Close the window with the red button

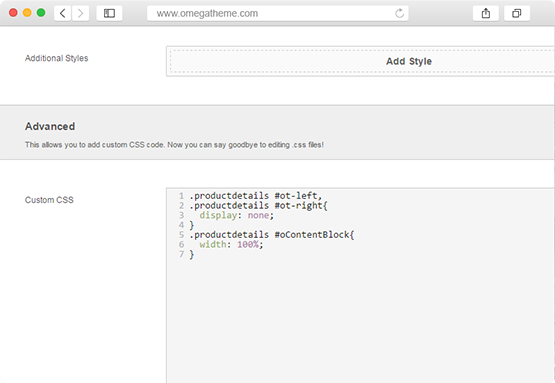13,13
